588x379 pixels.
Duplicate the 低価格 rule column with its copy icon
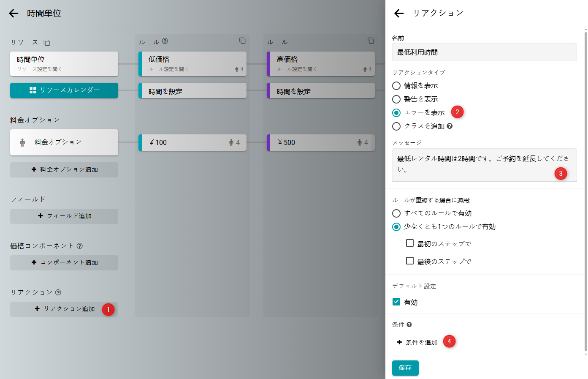[x=242, y=41]
